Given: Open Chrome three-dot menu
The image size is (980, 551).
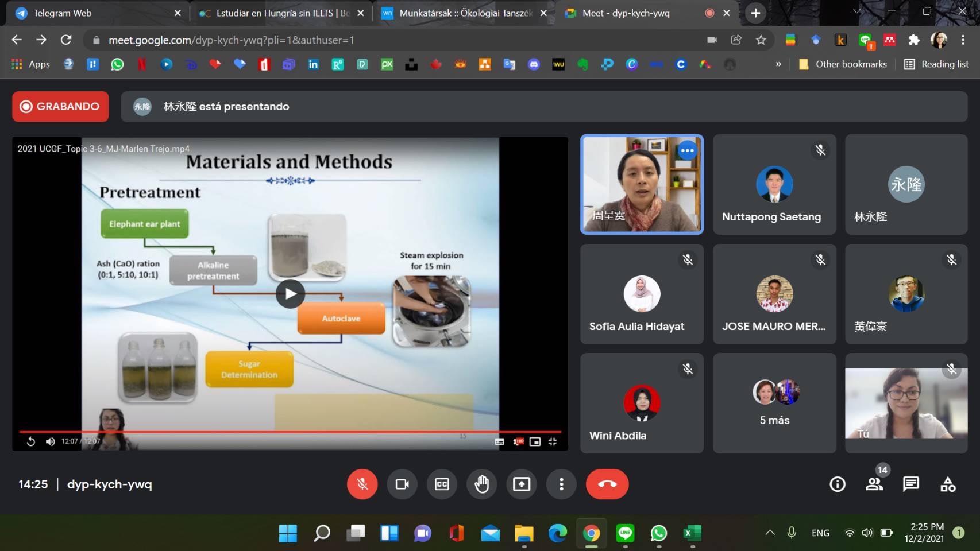Looking at the screenshot, I should click(963, 40).
